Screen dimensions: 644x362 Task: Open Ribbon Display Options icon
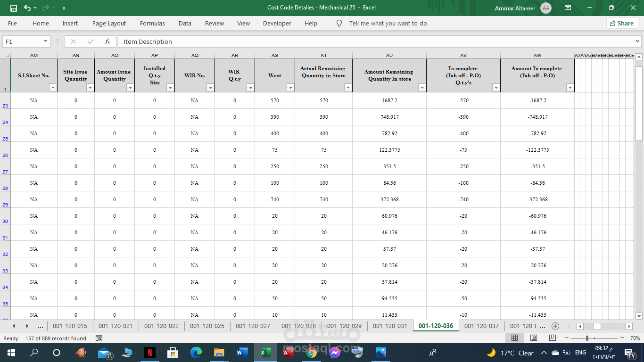tap(568, 8)
